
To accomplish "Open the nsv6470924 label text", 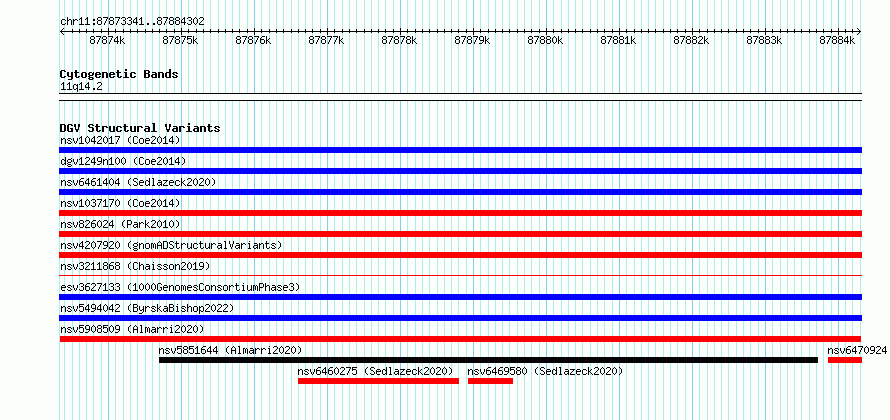I will 857,350.
